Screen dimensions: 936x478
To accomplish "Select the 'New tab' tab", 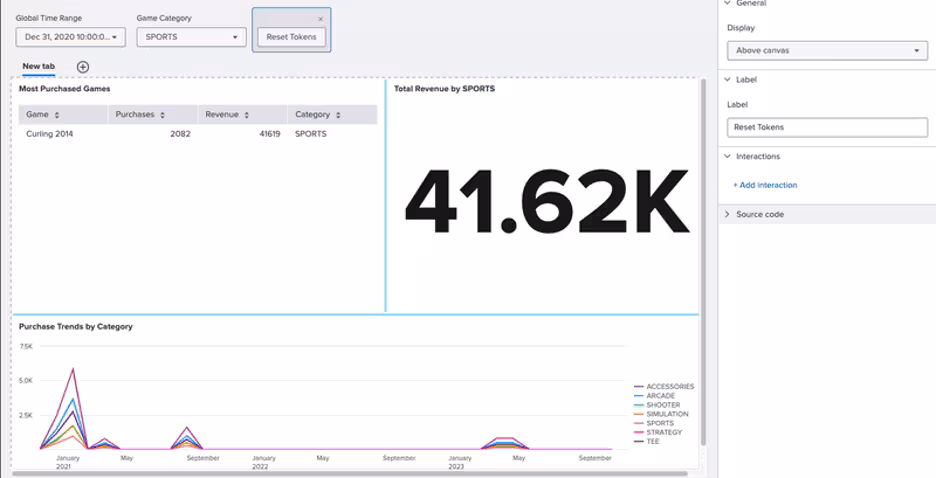I will [39, 66].
